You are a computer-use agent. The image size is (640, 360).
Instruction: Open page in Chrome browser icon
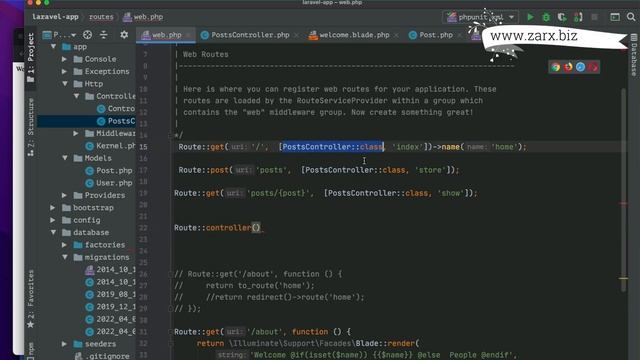[555, 67]
